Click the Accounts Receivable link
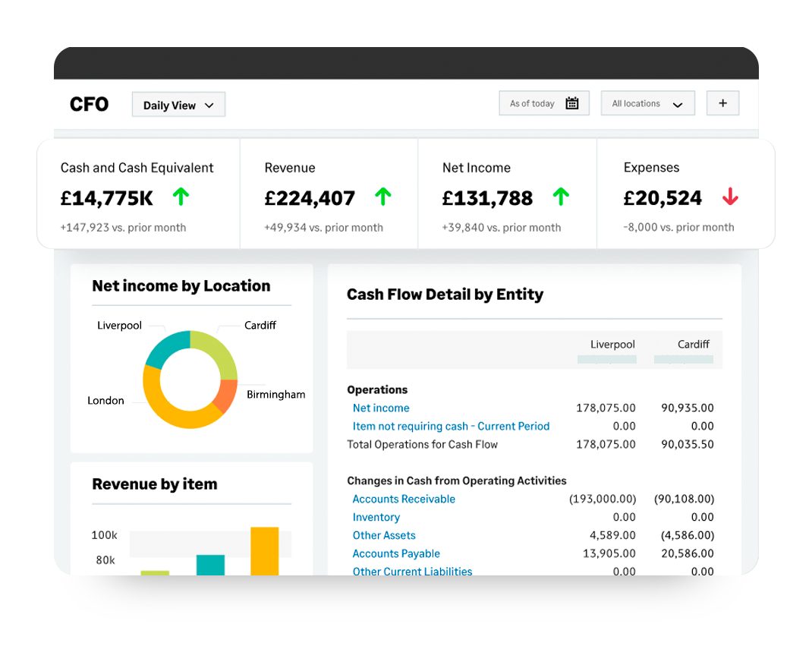The width and height of the screenshot is (812, 668). pos(404,499)
